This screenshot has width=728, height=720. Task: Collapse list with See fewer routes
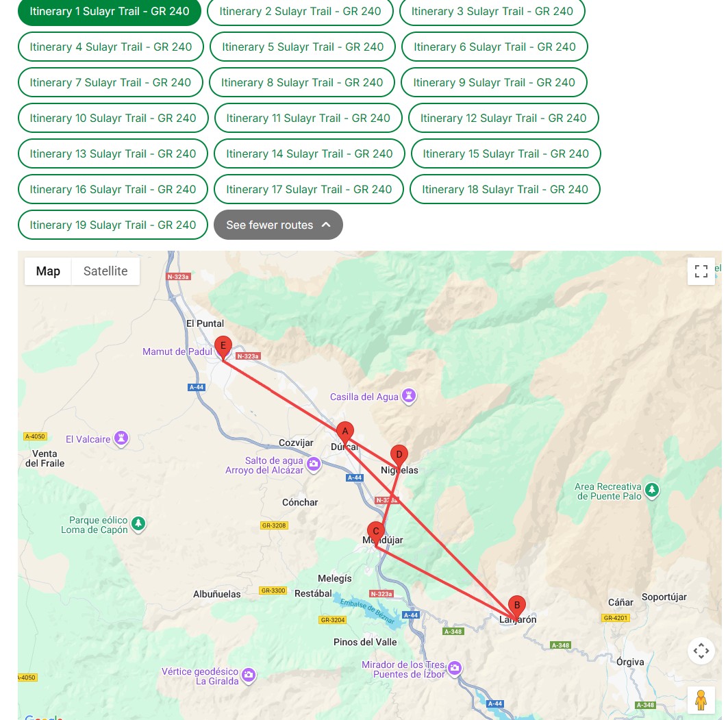[x=278, y=225]
